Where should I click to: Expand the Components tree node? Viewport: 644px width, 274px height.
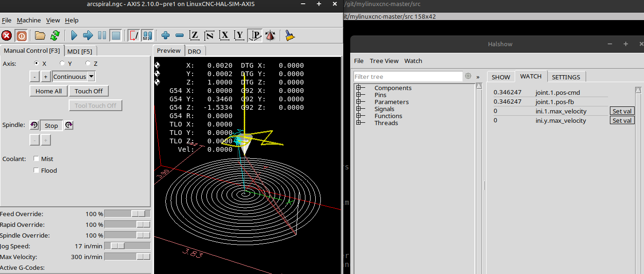(x=359, y=88)
